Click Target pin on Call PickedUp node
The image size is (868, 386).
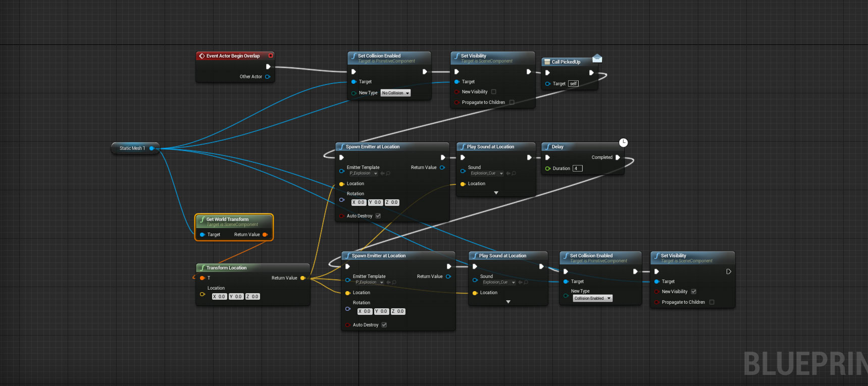(548, 84)
